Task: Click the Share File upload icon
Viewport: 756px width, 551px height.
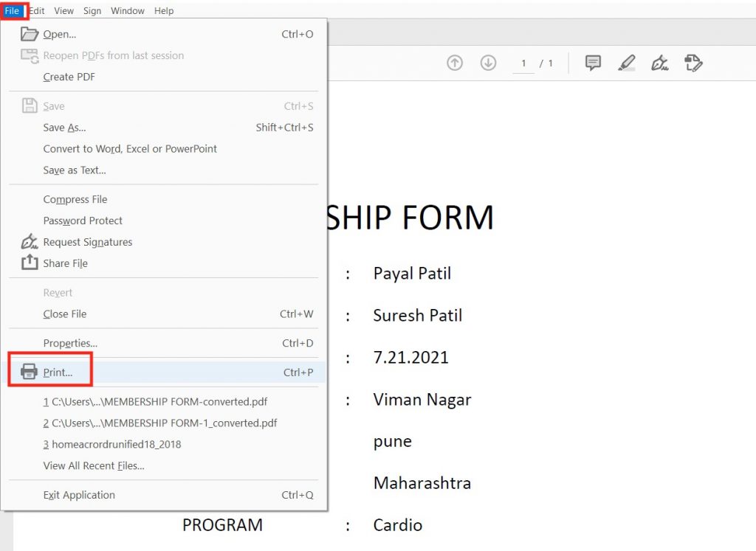Action: [30, 263]
